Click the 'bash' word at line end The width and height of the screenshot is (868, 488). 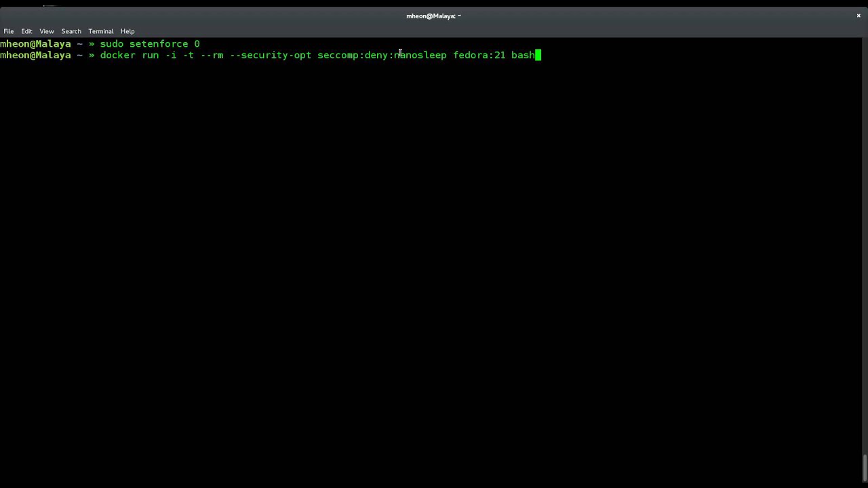[x=523, y=56]
